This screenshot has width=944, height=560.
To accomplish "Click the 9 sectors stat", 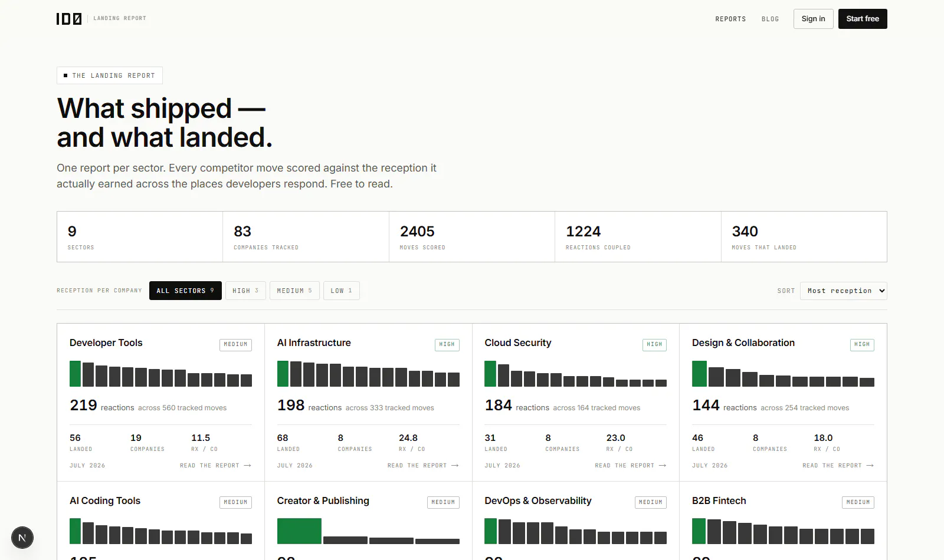I will click(x=140, y=237).
